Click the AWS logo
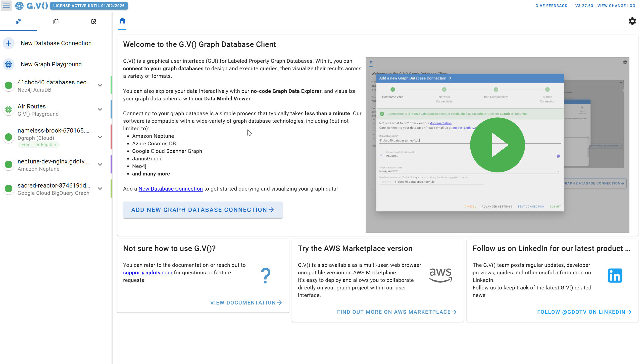642x364 pixels. [x=440, y=275]
